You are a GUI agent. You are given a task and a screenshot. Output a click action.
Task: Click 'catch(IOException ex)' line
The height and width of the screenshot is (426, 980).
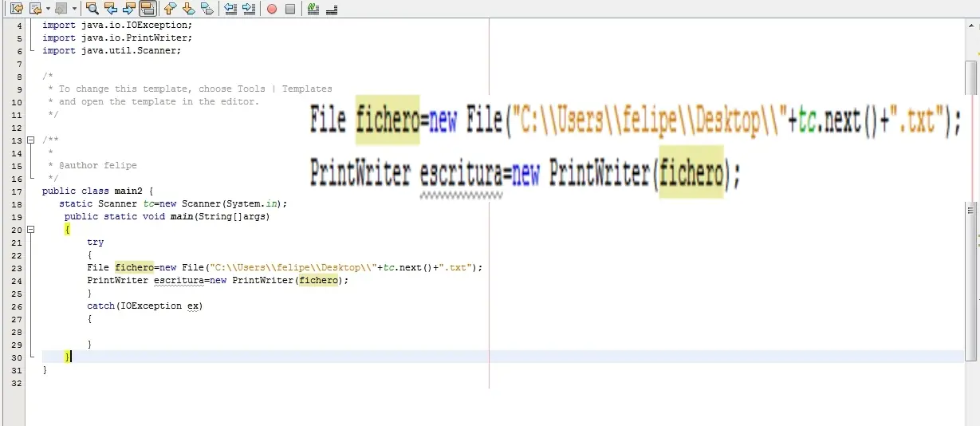[145, 306]
